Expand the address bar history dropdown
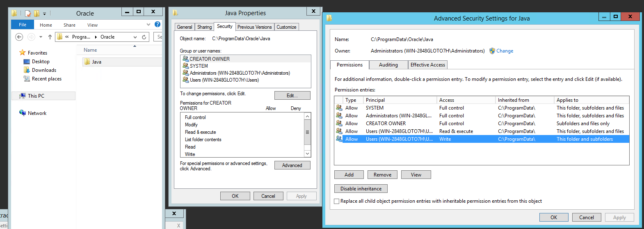This screenshot has height=229, width=644. (x=135, y=37)
